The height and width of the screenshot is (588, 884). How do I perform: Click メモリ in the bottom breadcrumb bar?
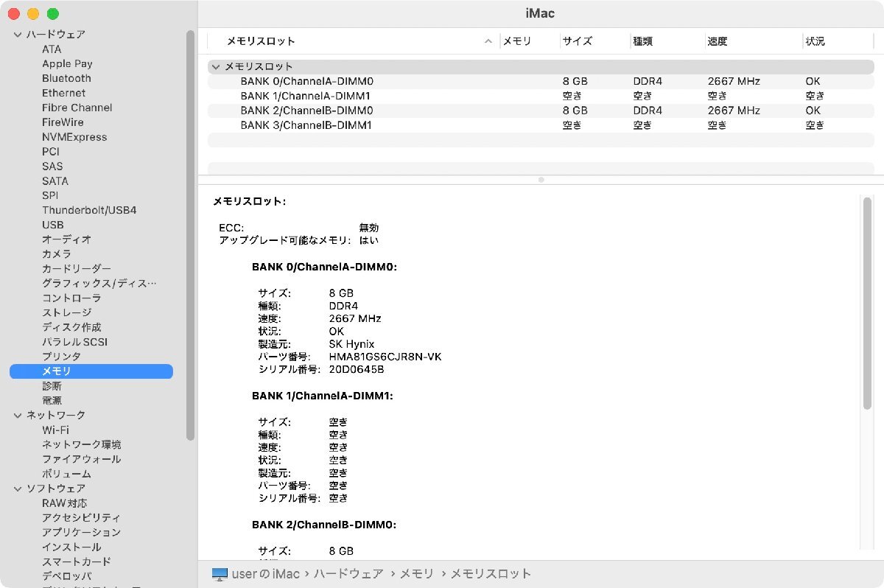click(416, 573)
